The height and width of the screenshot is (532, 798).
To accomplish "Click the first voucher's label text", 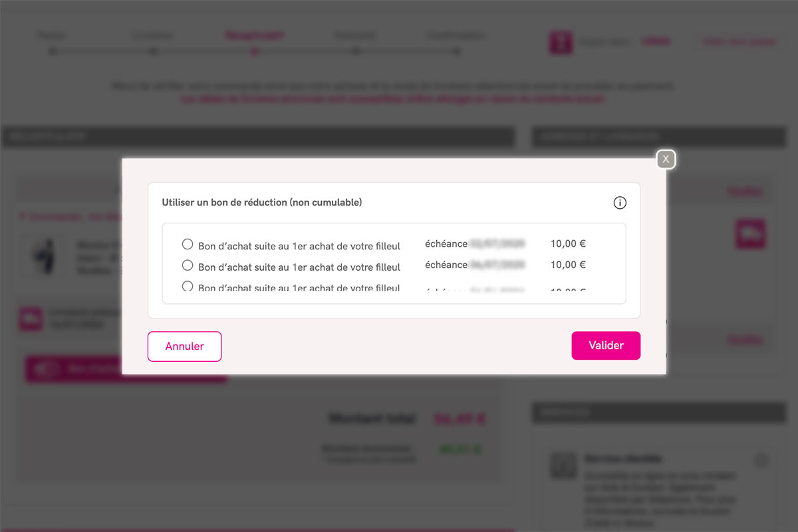I will [x=299, y=246].
